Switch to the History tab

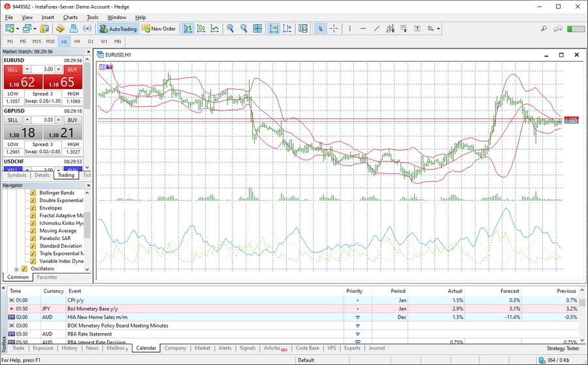click(x=70, y=348)
